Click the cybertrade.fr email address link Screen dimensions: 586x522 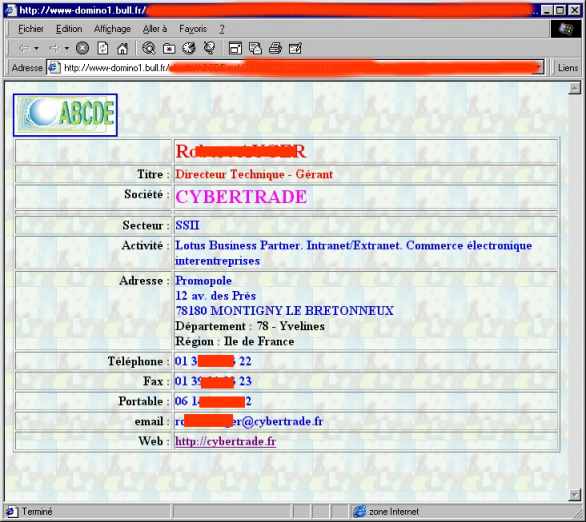pos(249,421)
